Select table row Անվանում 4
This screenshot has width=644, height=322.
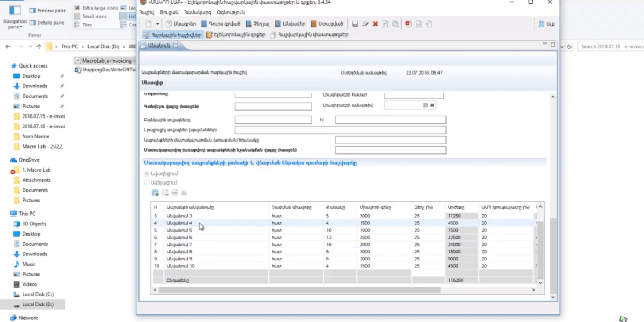coord(343,223)
